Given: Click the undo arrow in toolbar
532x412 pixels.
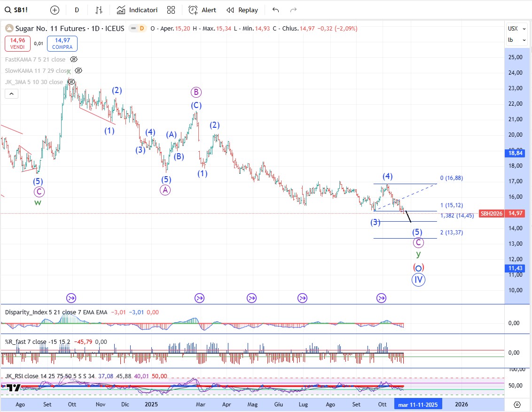Looking at the screenshot, I should pos(276,10).
